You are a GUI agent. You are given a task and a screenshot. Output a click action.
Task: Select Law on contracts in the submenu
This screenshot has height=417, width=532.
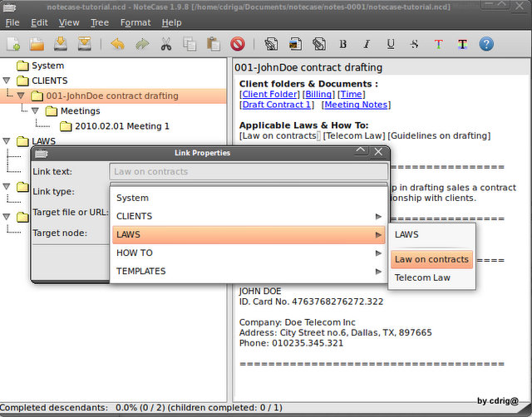tap(431, 259)
